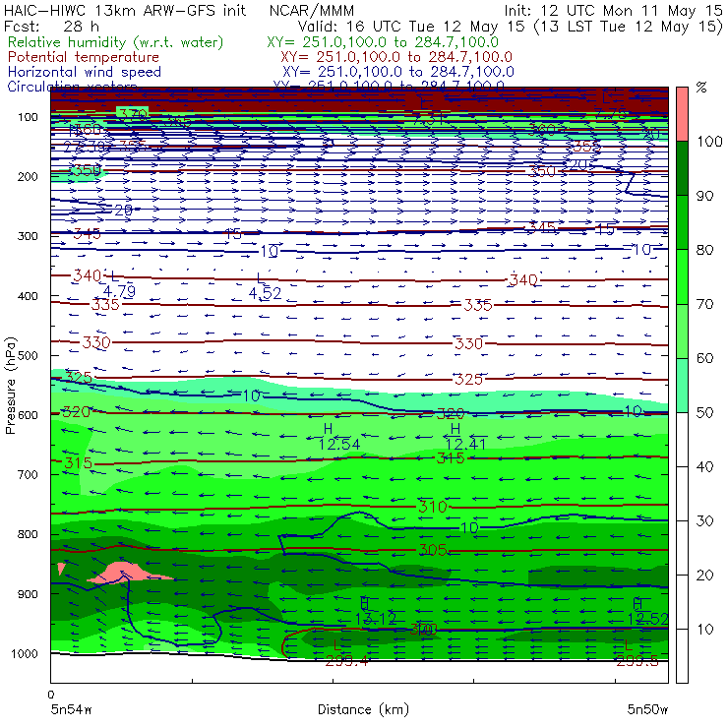Click the red '299.4' minimum temperature label
Screen dimensions: 728x728
pos(347,661)
